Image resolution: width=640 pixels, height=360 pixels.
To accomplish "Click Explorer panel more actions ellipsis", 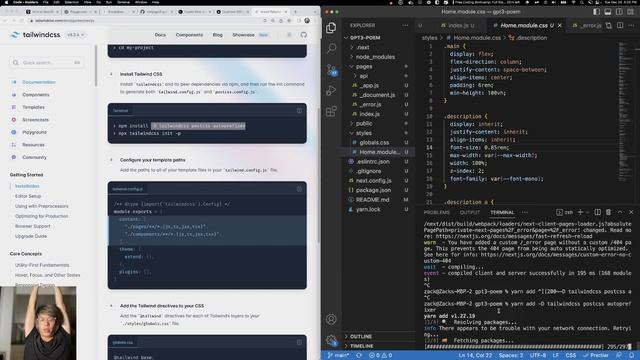I will point(405,25).
